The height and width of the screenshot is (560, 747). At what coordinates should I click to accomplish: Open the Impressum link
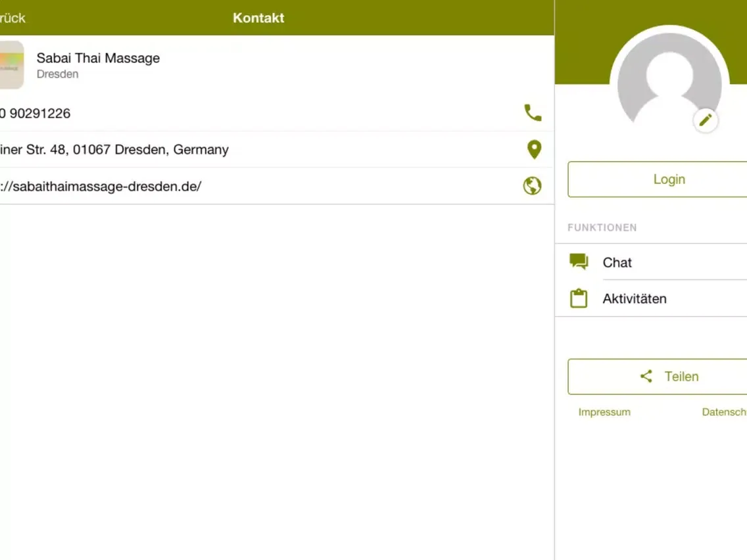tap(604, 412)
